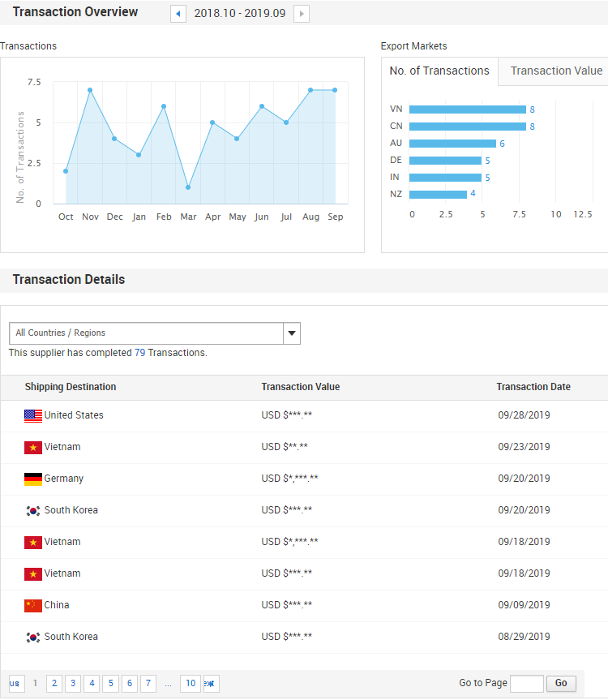
Task: Click the March data point on chart
Action: coord(188,187)
